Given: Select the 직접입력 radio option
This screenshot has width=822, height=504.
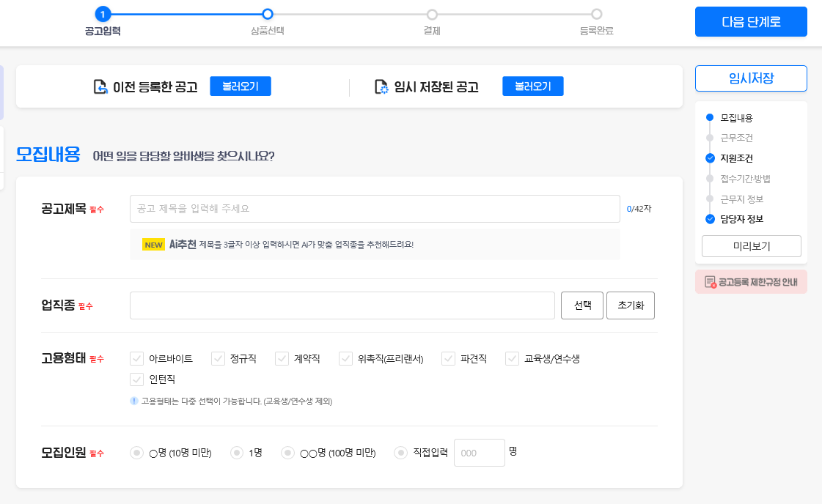Looking at the screenshot, I should 400,453.
